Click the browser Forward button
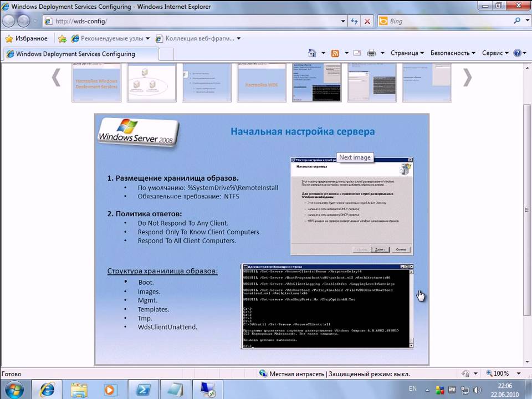 point(23,22)
